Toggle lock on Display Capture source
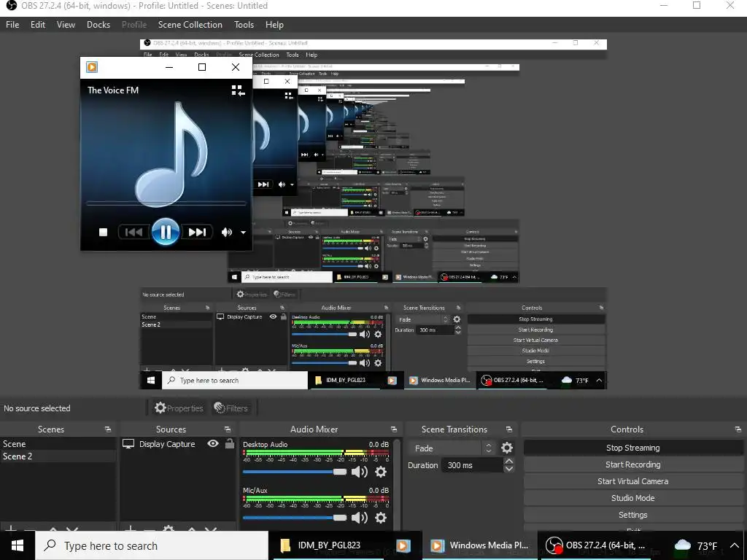 pyautogui.click(x=230, y=444)
